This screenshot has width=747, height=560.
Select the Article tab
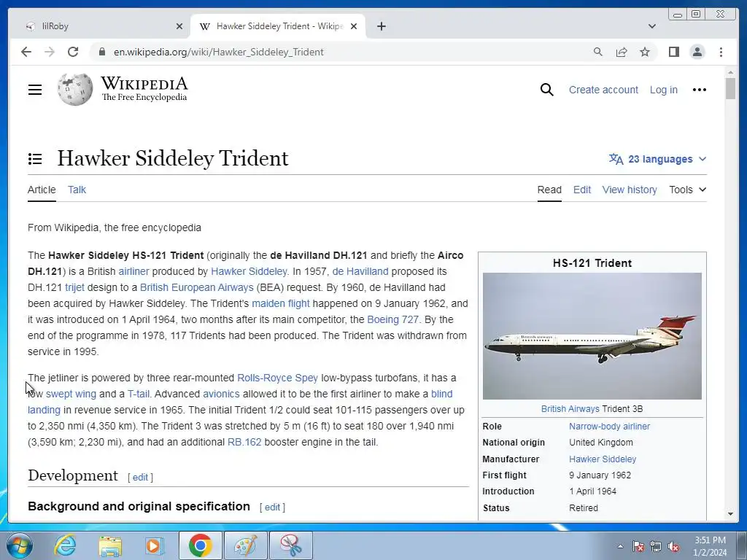(42, 190)
